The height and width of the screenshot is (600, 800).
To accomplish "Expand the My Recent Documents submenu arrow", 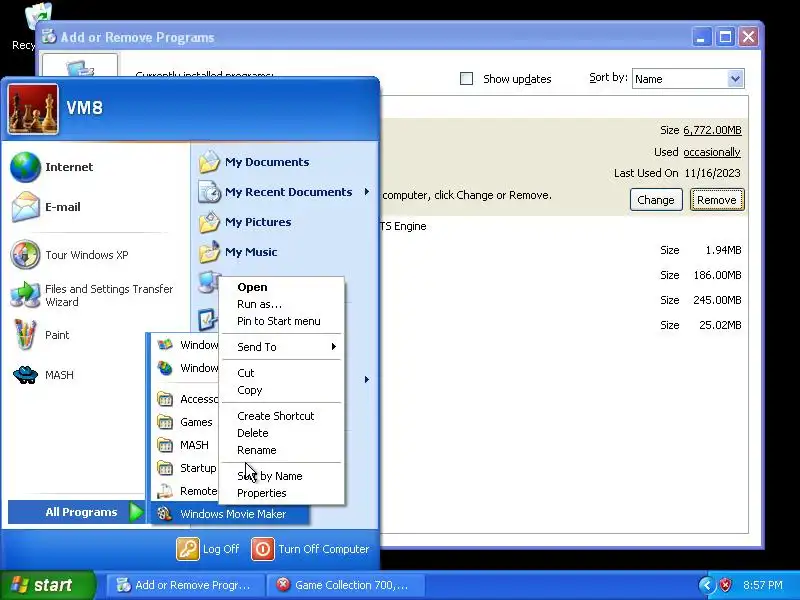I will click(x=366, y=192).
